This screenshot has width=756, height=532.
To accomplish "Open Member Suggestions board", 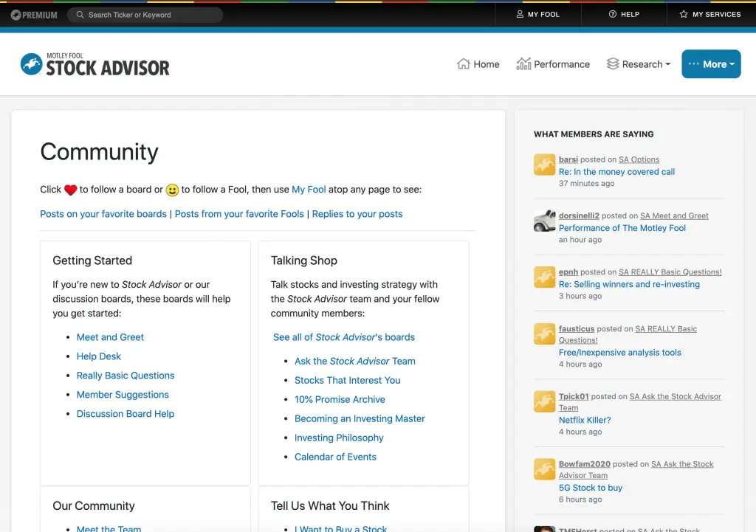I will pos(123,395).
